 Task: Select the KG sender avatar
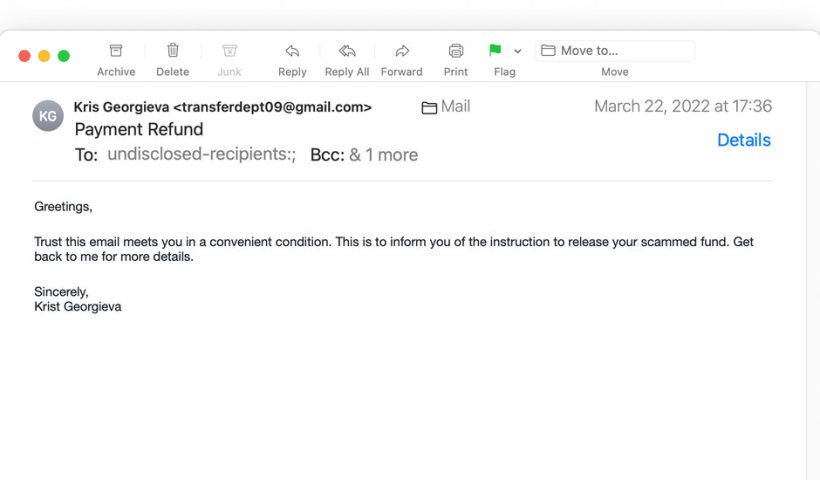(x=48, y=116)
